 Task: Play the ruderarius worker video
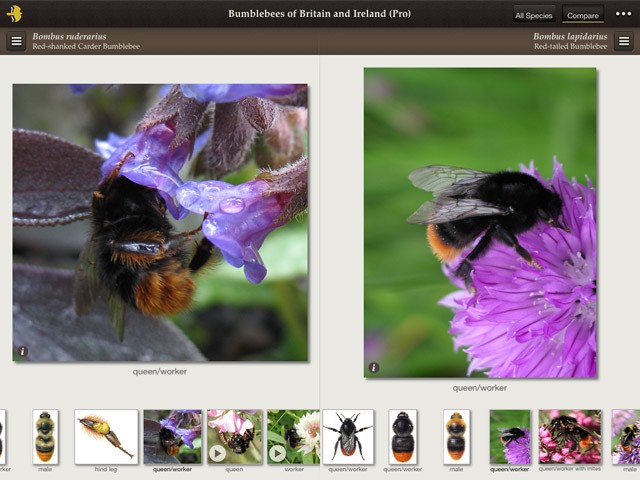[277, 453]
